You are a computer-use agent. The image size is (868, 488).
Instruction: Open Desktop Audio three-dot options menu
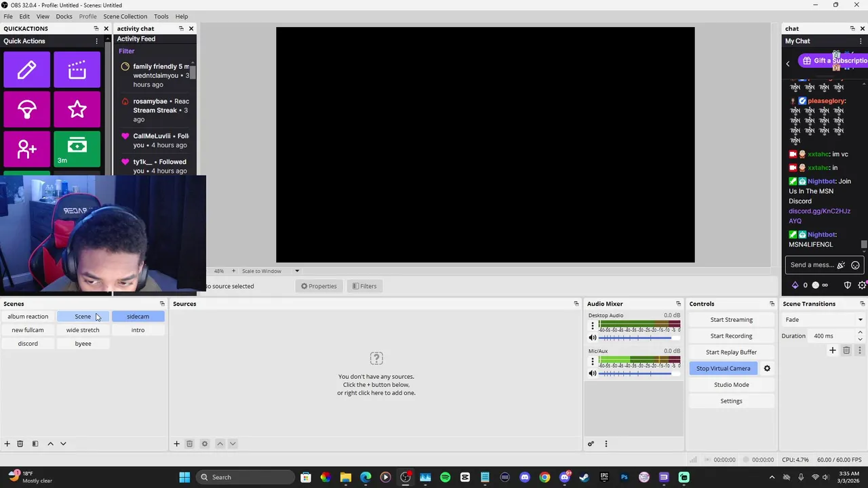(x=592, y=326)
